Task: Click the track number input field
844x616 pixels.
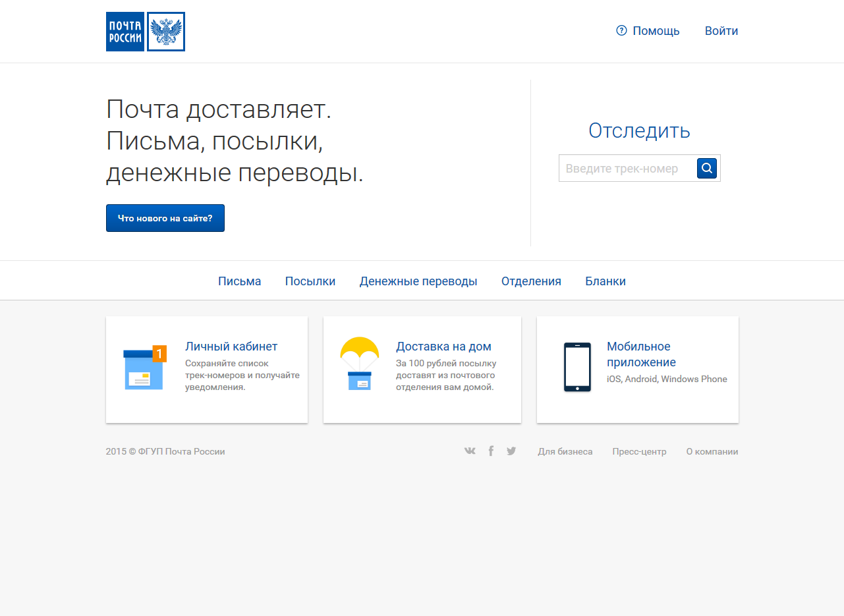Action: (626, 168)
